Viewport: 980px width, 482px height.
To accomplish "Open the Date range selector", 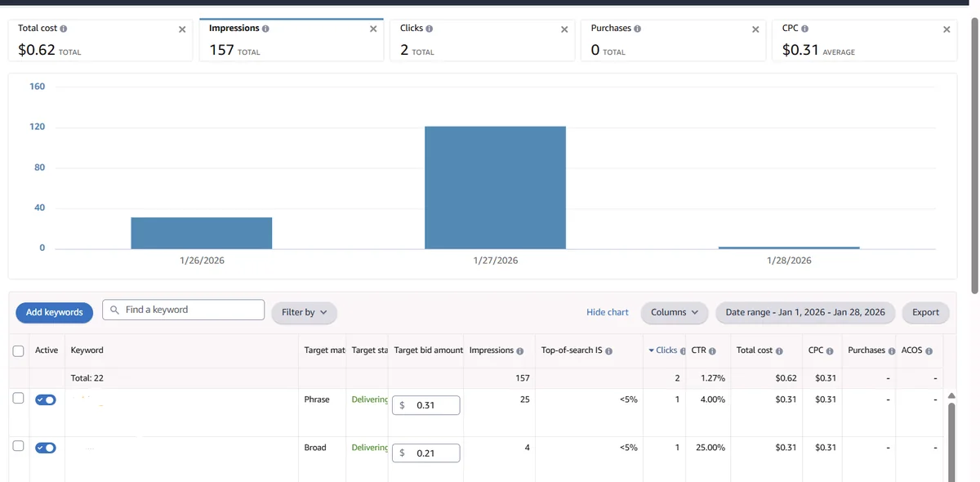I will click(805, 312).
